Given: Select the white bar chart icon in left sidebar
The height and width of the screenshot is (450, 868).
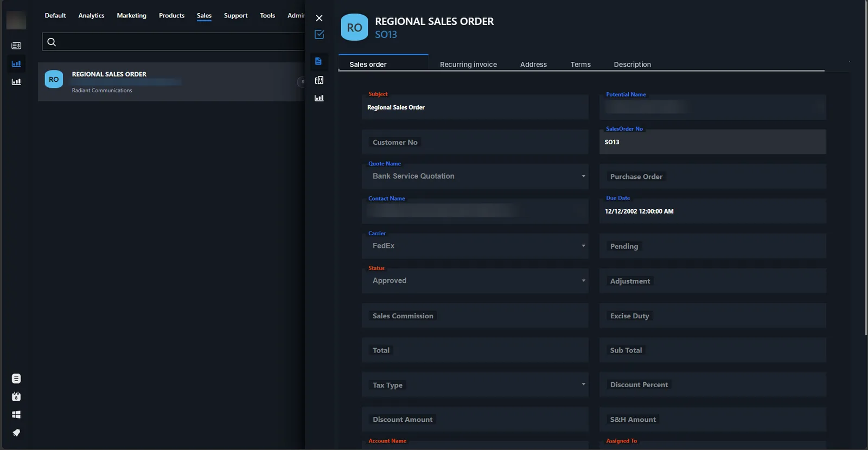Looking at the screenshot, I should pyautogui.click(x=16, y=82).
